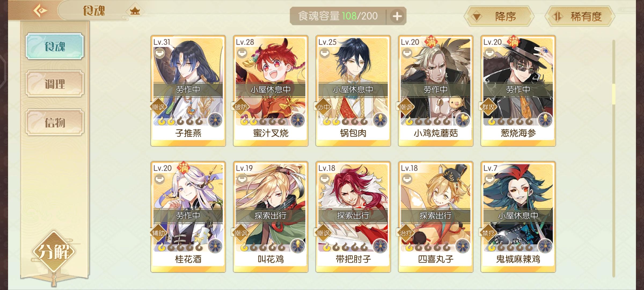Open the 稀有度 sort criteria selector
The width and height of the screenshot is (644, 290).
[x=580, y=17]
